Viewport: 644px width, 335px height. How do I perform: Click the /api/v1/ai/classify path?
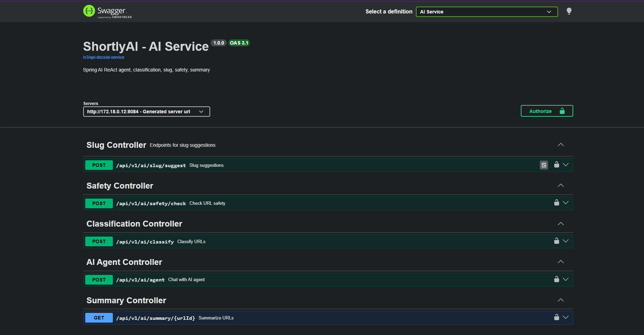point(145,242)
